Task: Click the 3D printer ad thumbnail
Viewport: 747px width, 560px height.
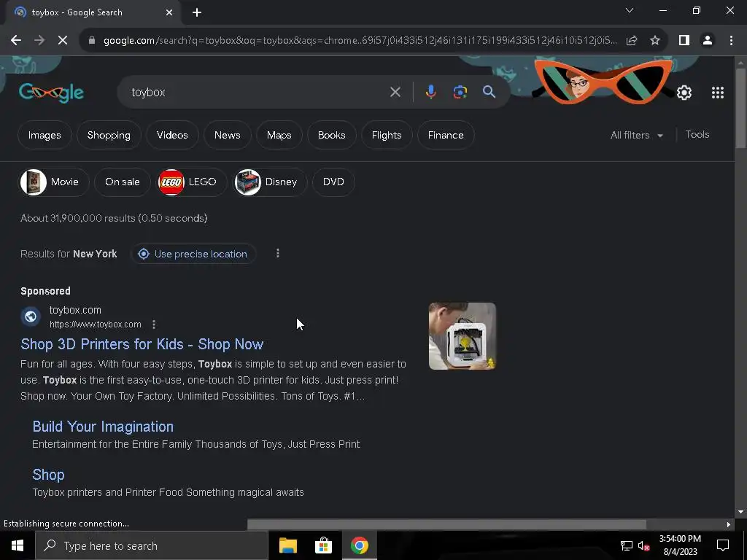Action: (462, 336)
